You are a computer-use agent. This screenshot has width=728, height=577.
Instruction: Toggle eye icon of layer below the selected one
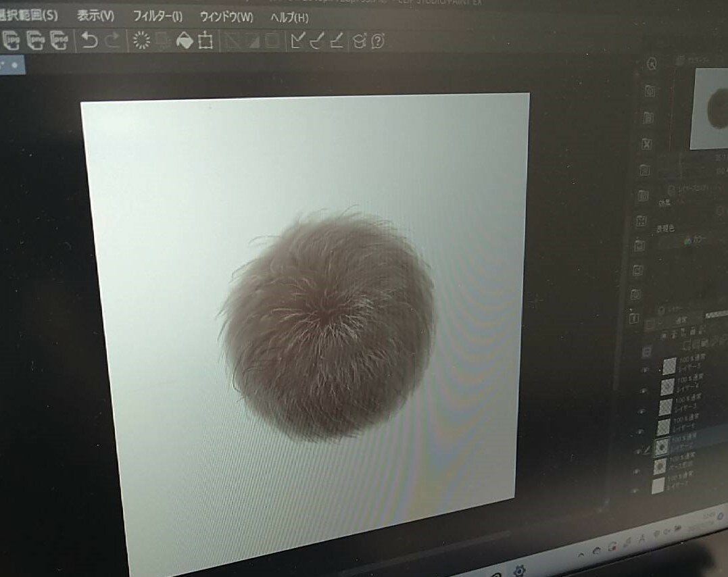pyautogui.click(x=637, y=471)
